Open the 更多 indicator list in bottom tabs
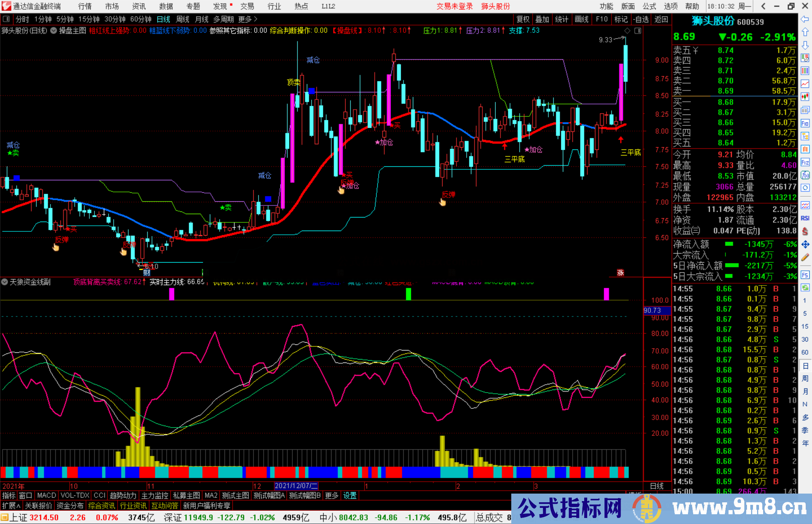This screenshot has width=812, height=524. point(332,495)
